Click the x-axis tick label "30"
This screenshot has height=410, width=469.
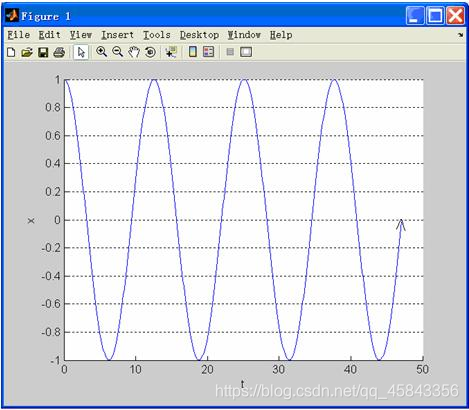click(279, 369)
